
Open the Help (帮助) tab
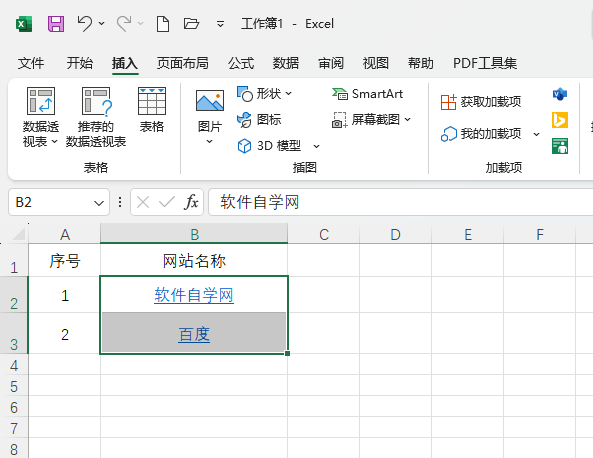[x=421, y=63]
